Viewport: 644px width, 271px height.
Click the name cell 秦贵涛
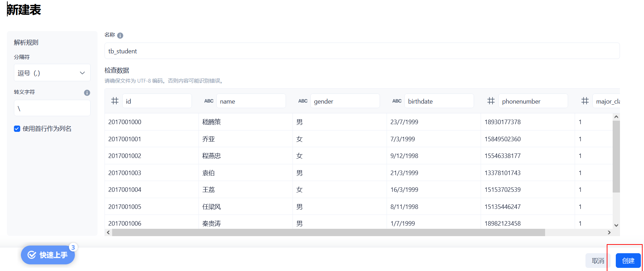(246, 223)
